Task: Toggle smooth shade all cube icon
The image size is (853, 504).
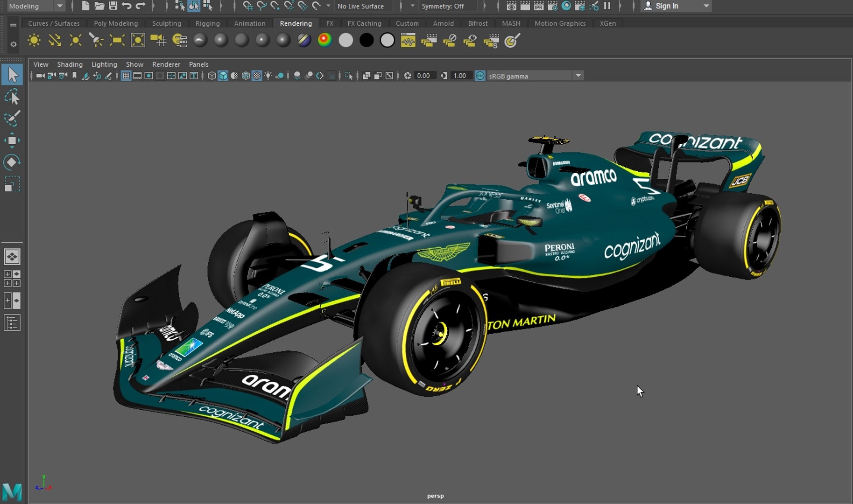Action: coord(223,76)
